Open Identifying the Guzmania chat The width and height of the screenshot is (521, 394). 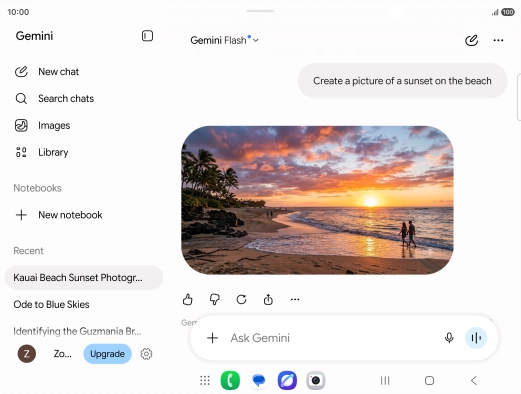[77, 331]
